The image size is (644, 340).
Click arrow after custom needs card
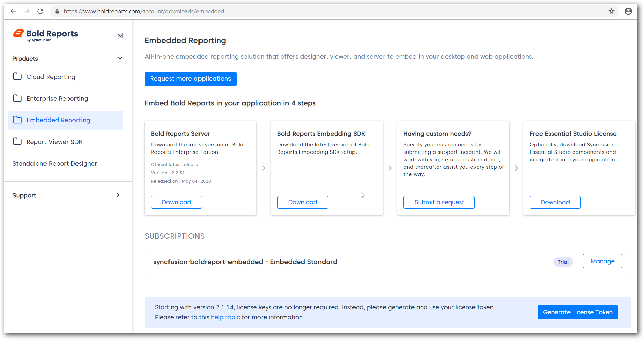[x=516, y=168]
